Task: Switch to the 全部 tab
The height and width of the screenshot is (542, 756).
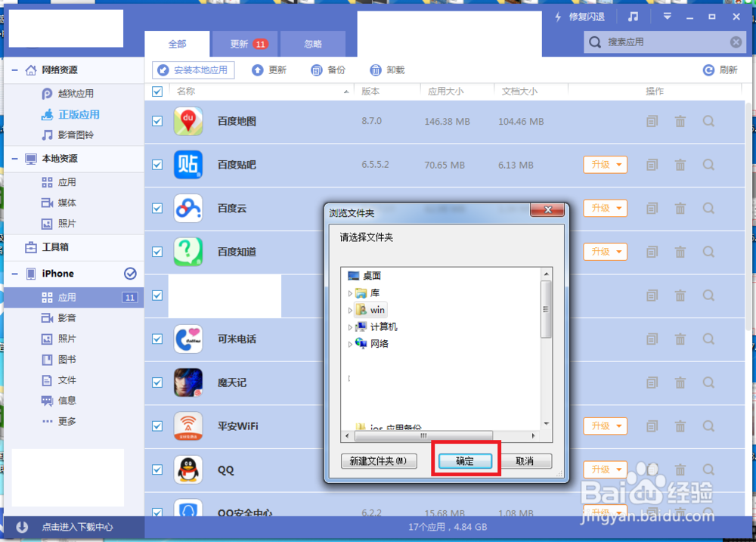Action: [x=177, y=44]
